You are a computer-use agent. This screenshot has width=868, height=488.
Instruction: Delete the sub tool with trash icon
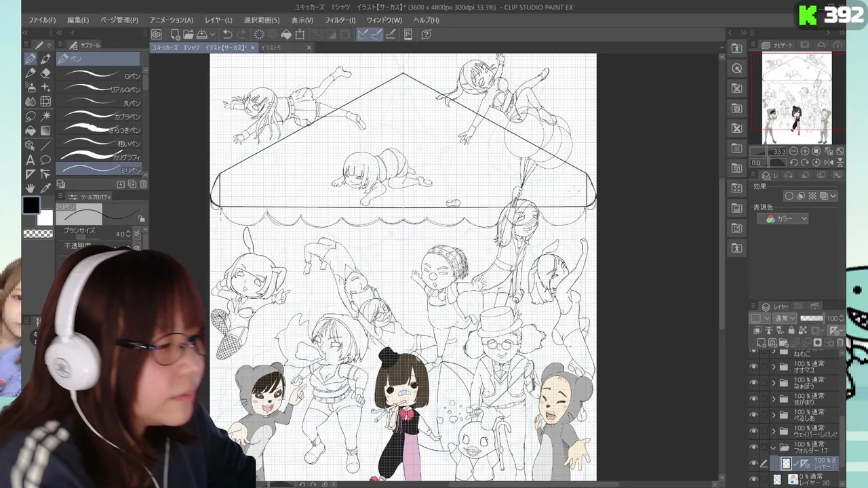point(143,184)
